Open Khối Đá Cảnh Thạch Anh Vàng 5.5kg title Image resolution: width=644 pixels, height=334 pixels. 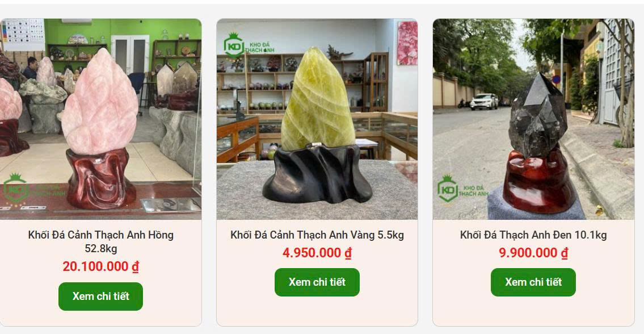[317, 235]
